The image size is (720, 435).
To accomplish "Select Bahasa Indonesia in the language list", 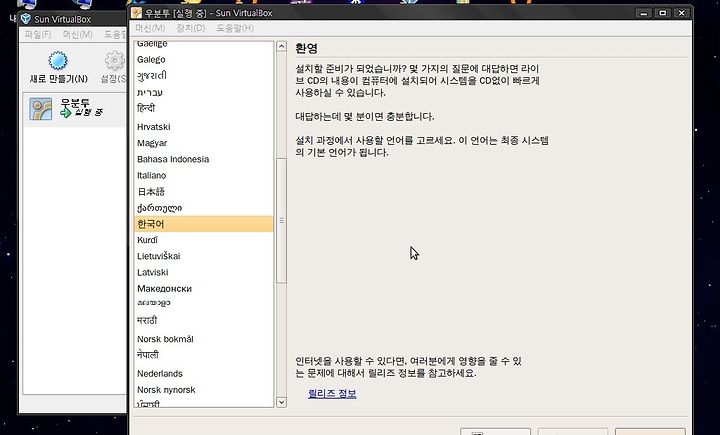I will click(204, 159).
